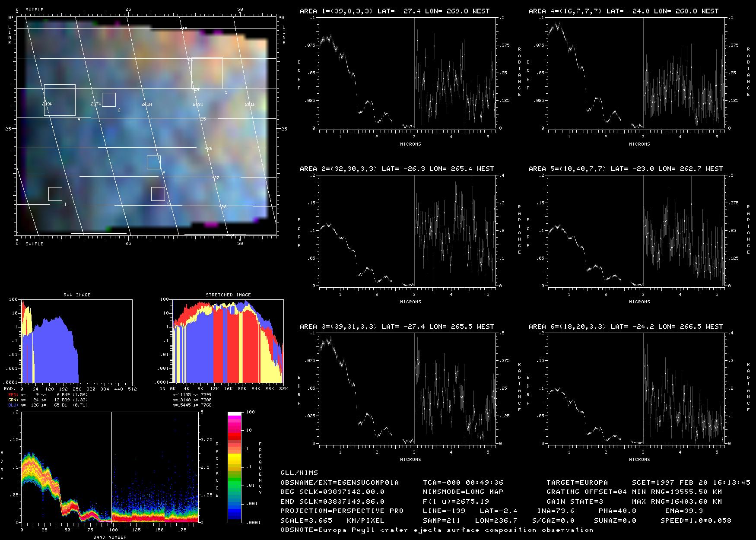The image size is (756, 540).
Task: Click the band number density plot
Action: tap(110, 467)
